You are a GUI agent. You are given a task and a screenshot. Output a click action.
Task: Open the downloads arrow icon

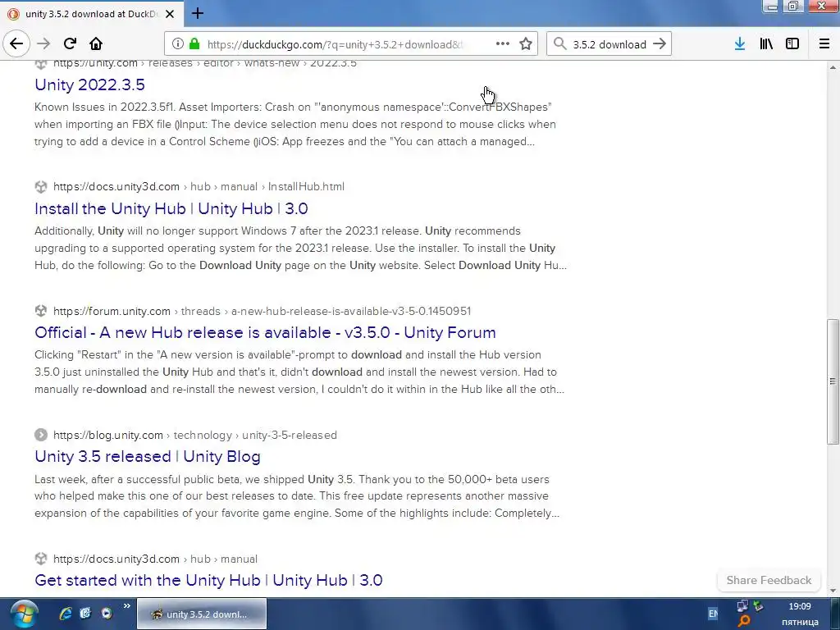(740, 44)
